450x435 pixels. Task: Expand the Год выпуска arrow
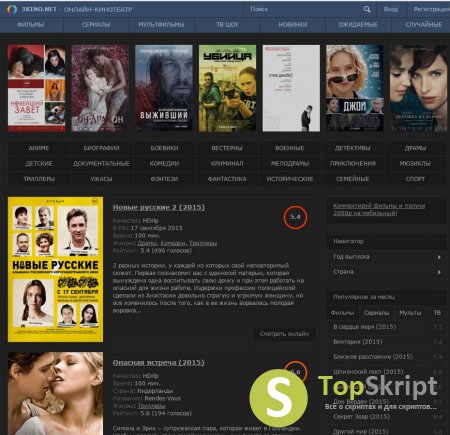pyautogui.click(x=439, y=257)
